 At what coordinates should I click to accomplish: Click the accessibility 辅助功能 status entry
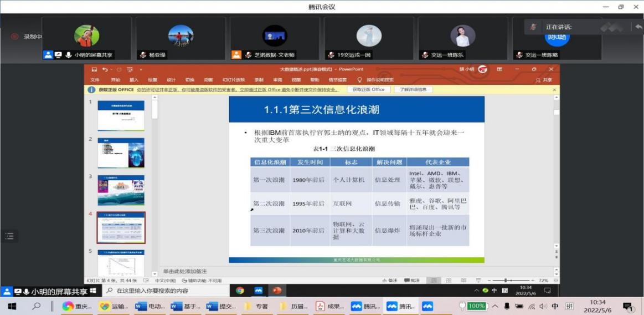(201, 281)
